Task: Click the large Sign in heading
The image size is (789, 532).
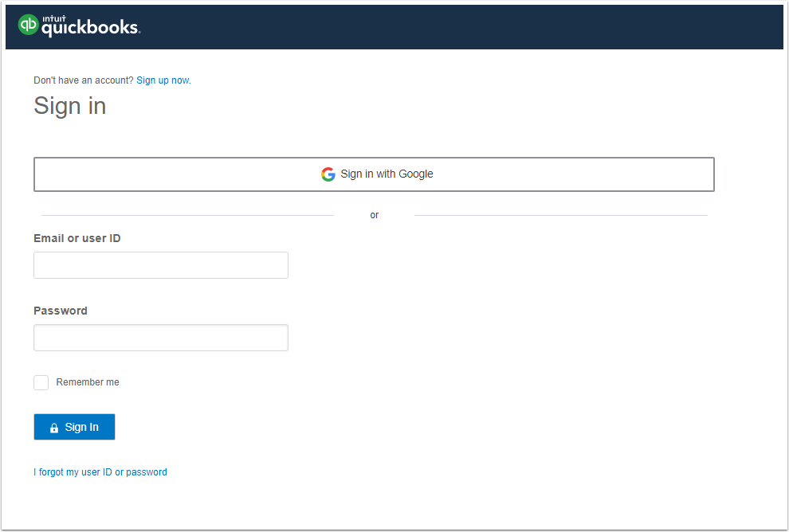Action: point(70,106)
